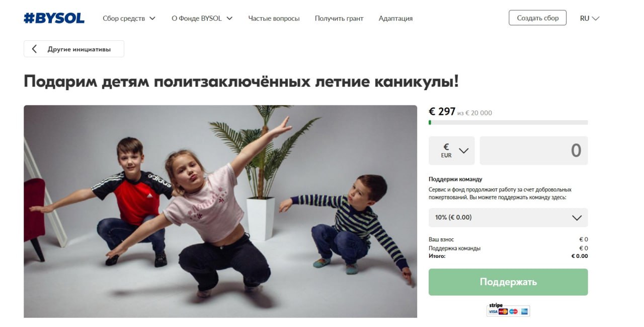Click the Создать сбор button
The height and width of the screenshot is (327, 644).
click(x=537, y=18)
